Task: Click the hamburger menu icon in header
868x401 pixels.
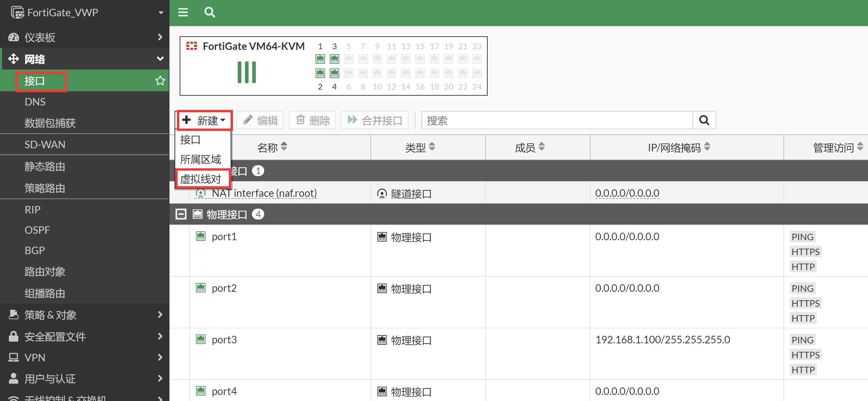Action: [183, 13]
